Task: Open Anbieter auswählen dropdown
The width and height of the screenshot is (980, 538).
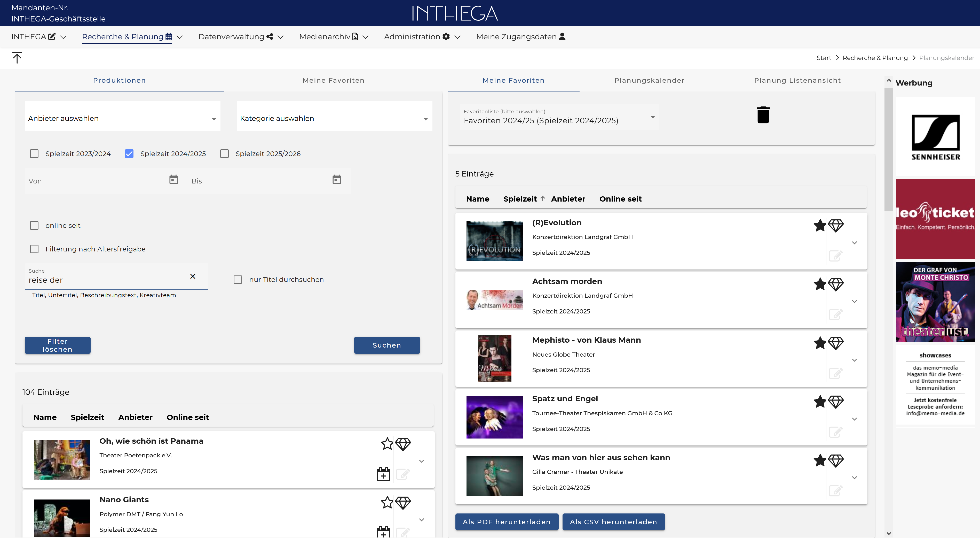Action: [x=122, y=118]
